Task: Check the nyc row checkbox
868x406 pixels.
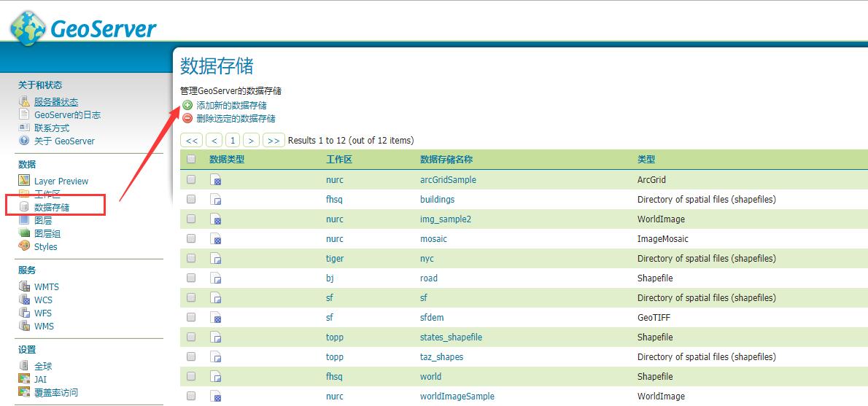Action: pyautogui.click(x=191, y=258)
